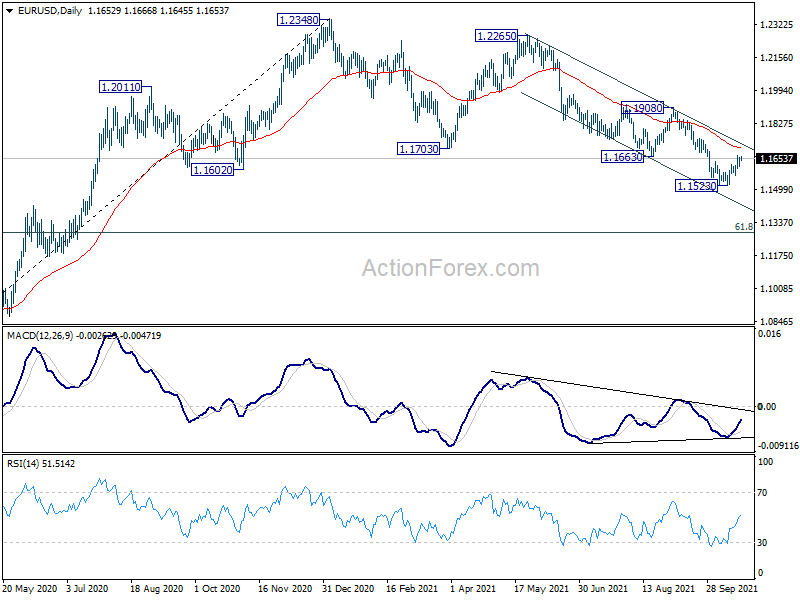Image resolution: width=800 pixels, height=600 pixels.
Task: Click the current price tag 1.16537
Action: pos(776,159)
